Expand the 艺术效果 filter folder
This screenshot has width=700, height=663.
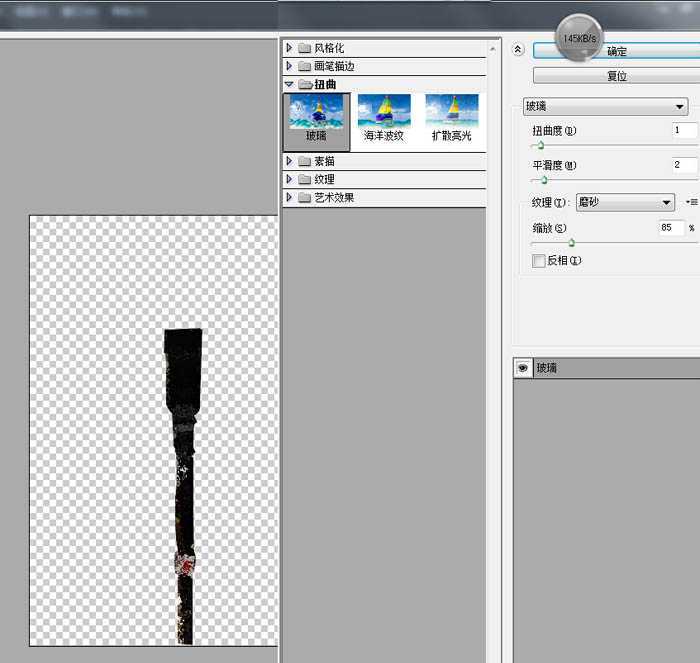(289, 197)
